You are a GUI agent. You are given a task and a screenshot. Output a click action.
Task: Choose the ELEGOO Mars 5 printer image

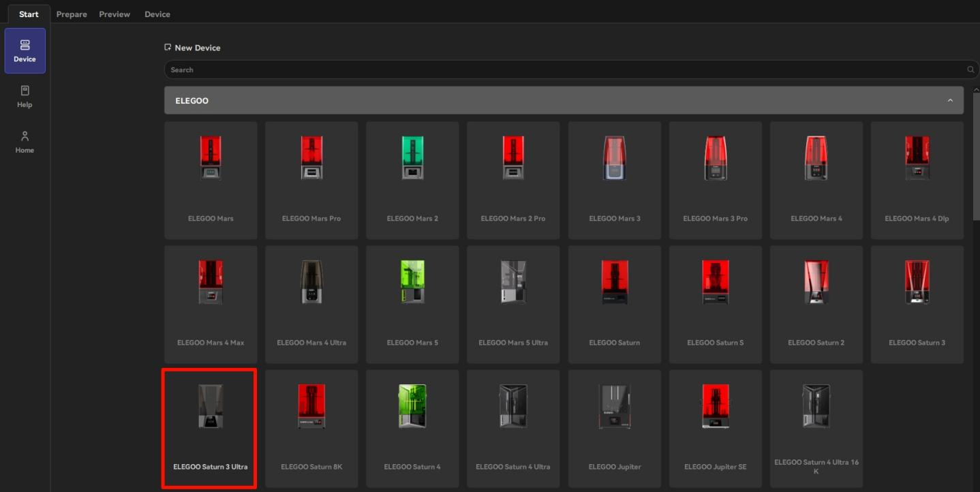tap(412, 281)
